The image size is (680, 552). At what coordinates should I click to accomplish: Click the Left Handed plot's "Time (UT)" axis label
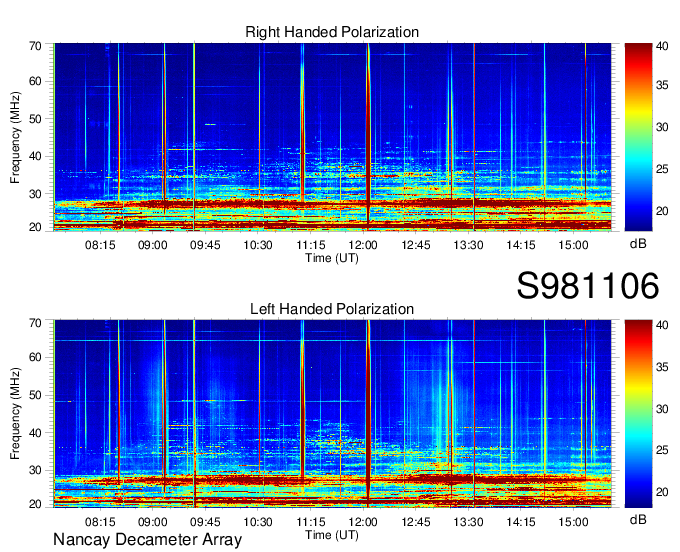[x=332, y=535]
